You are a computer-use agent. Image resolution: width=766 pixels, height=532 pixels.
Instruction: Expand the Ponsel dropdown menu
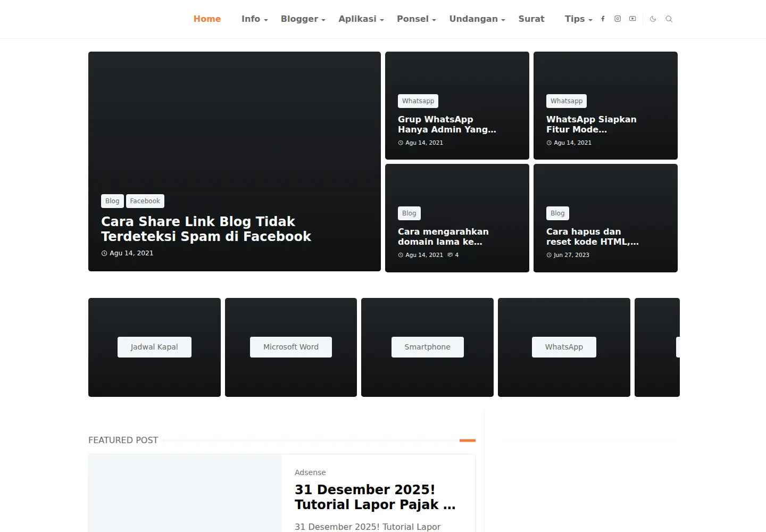tap(417, 19)
